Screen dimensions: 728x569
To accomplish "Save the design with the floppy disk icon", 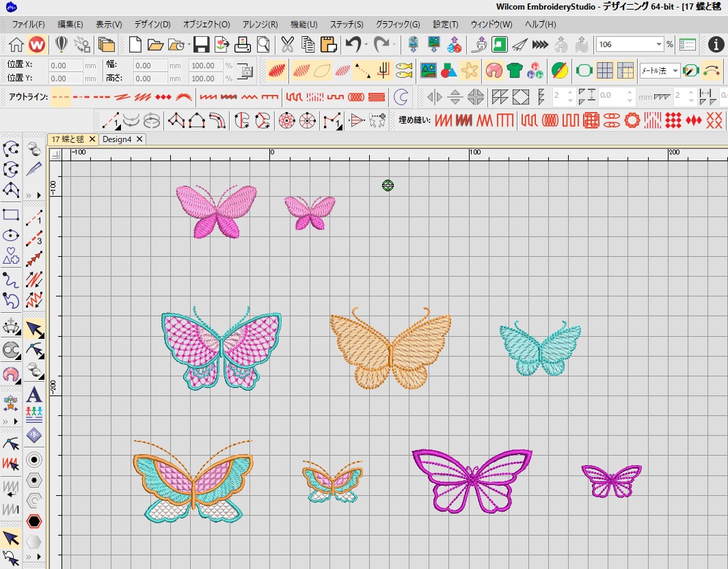I will tap(201, 44).
